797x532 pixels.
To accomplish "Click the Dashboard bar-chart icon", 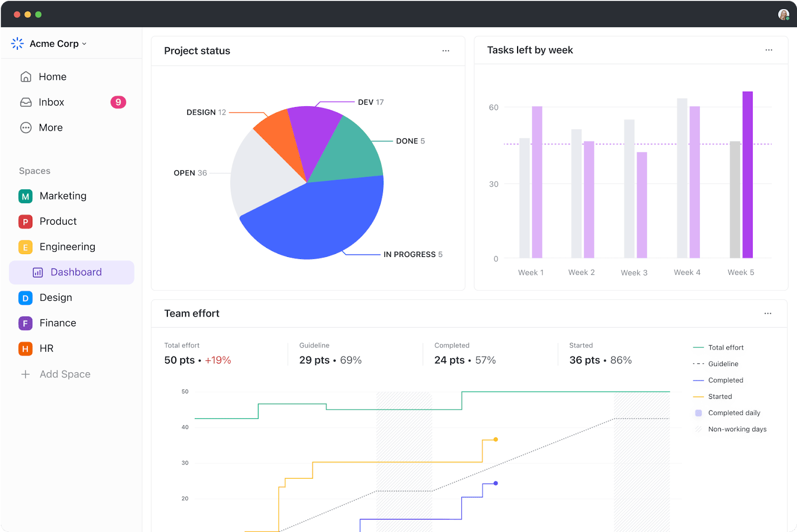I will click(x=38, y=272).
